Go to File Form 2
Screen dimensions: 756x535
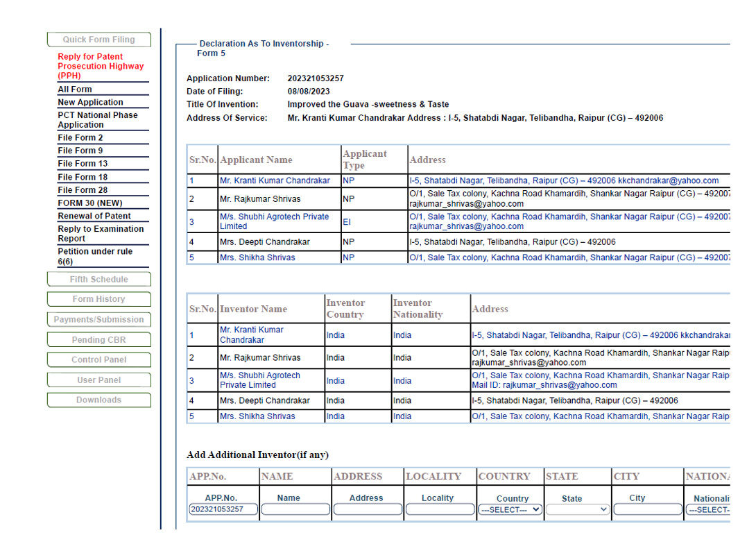point(80,137)
